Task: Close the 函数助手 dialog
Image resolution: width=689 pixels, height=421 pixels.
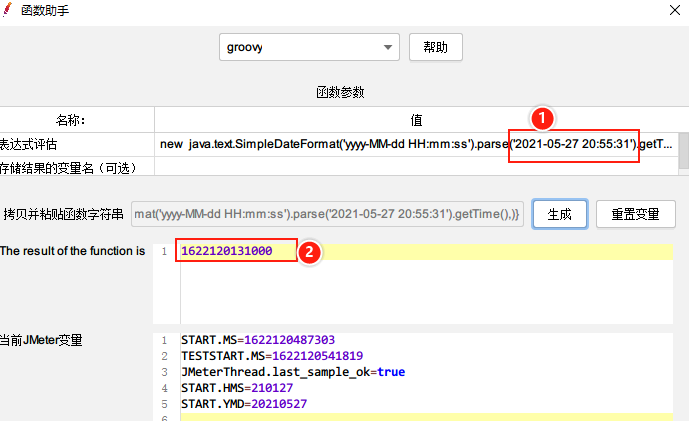Action: [x=675, y=10]
